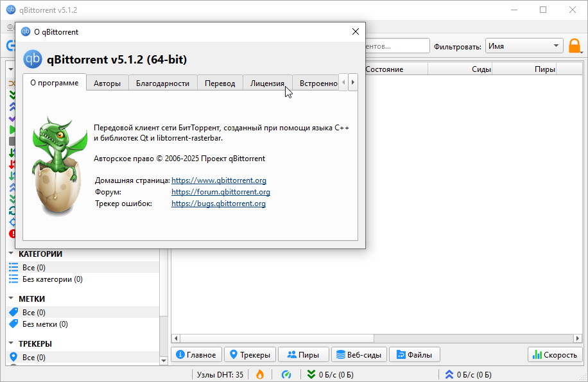
Task: Click the large qb logo beside version heading
Action: [33, 59]
